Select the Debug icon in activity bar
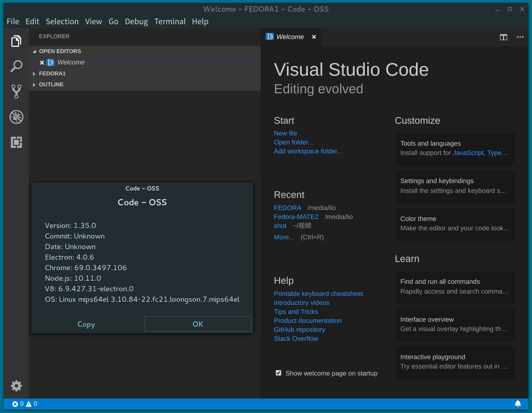 (16, 117)
